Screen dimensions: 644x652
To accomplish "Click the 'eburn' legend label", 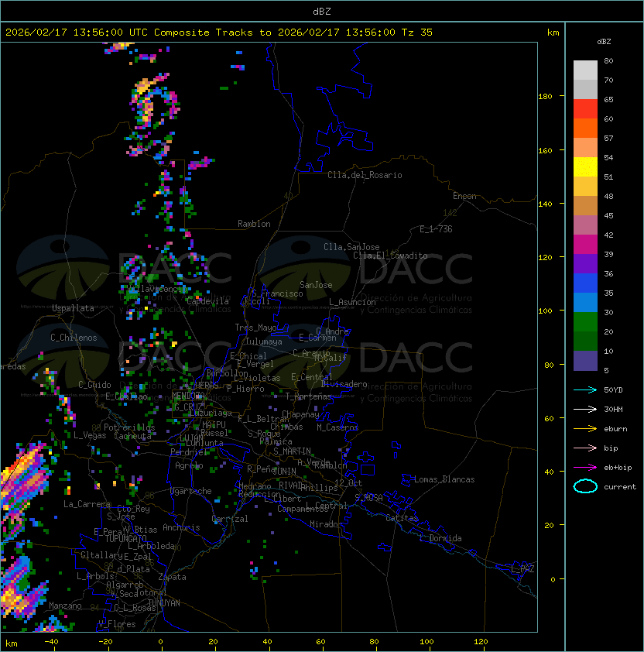I will coord(615,429).
